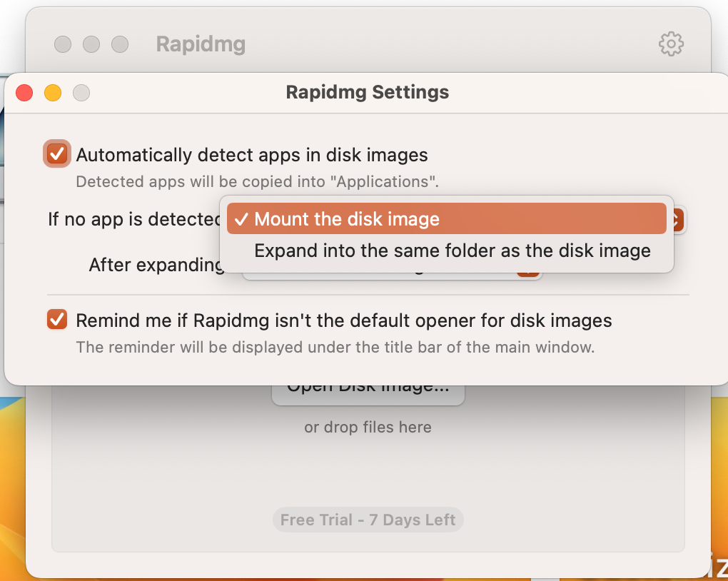The height and width of the screenshot is (581, 728).
Task: Click 'Detected apps will be copied' description text
Action: coord(257,181)
